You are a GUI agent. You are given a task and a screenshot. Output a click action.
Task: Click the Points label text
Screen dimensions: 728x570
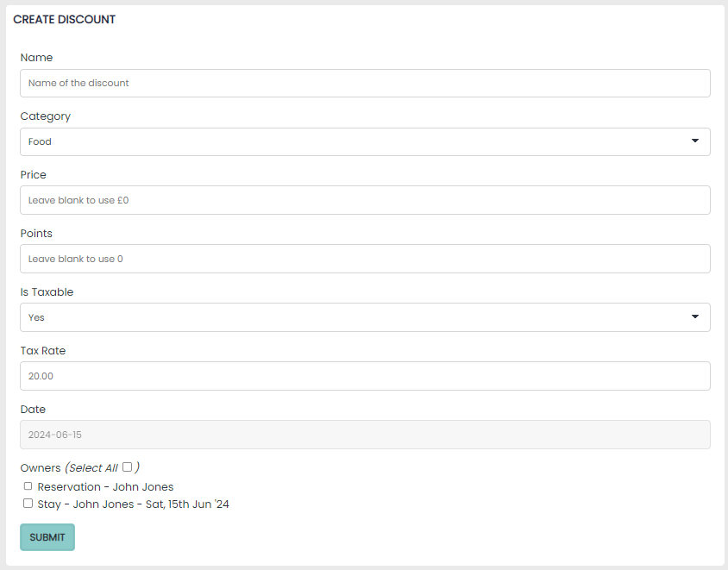[36, 234]
